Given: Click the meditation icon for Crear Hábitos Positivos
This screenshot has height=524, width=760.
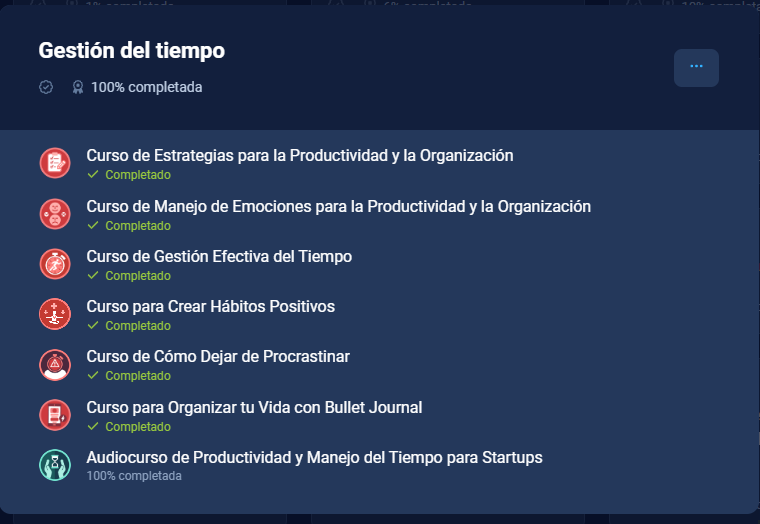Looking at the screenshot, I should [55, 314].
